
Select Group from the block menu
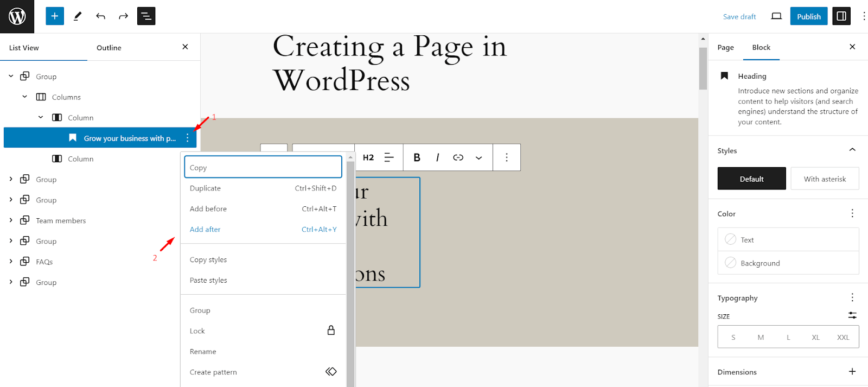[x=263, y=310]
